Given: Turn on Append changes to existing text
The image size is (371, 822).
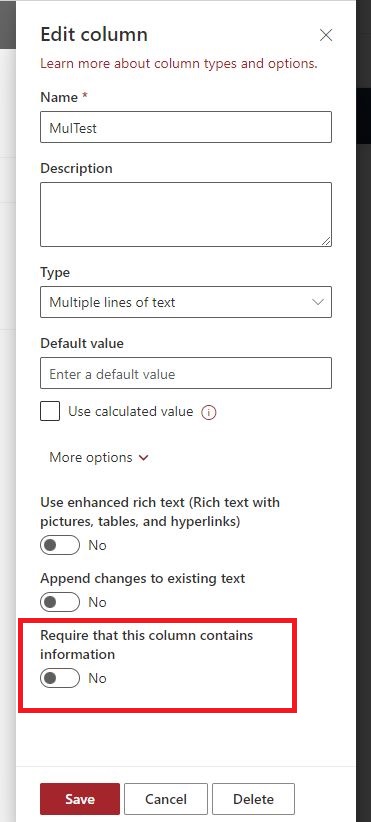Looking at the screenshot, I should 60,602.
